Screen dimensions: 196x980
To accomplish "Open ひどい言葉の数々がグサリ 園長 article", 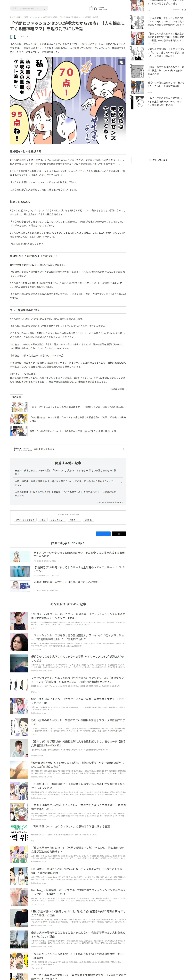I will tap(78, 722).
